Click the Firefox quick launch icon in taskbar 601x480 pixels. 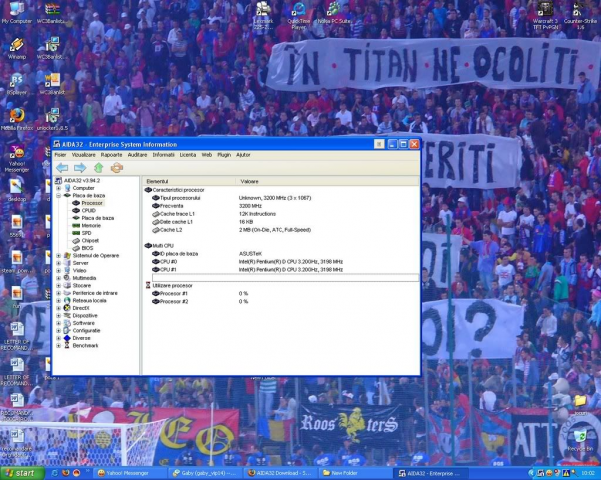(x=66, y=473)
